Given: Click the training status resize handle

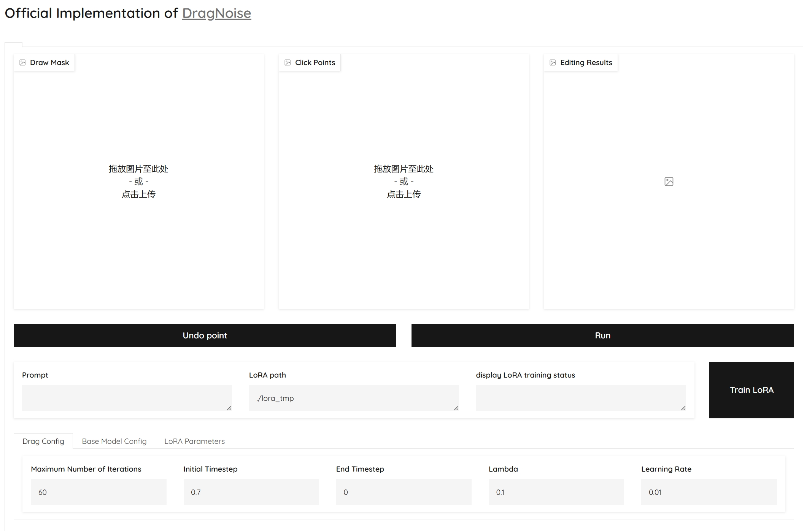Looking at the screenshot, I should pos(683,408).
